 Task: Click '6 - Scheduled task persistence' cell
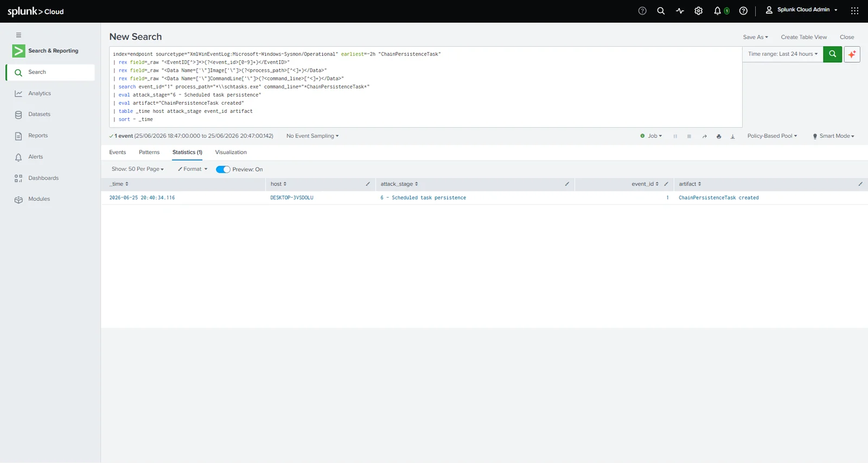point(423,198)
